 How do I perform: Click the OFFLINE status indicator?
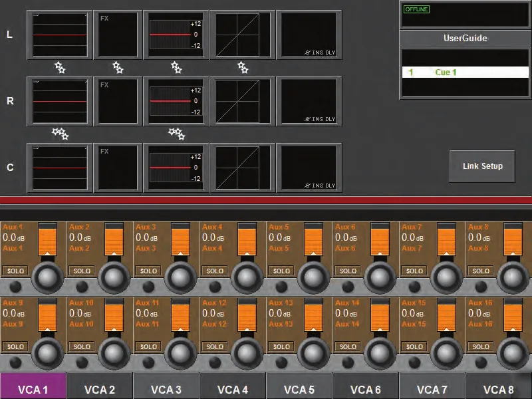[416, 9]
